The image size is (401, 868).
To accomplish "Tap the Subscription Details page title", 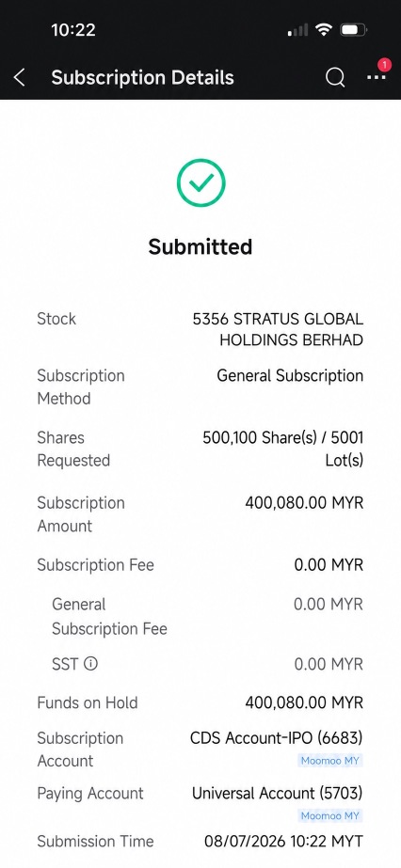I will click(x=142, y=77).
